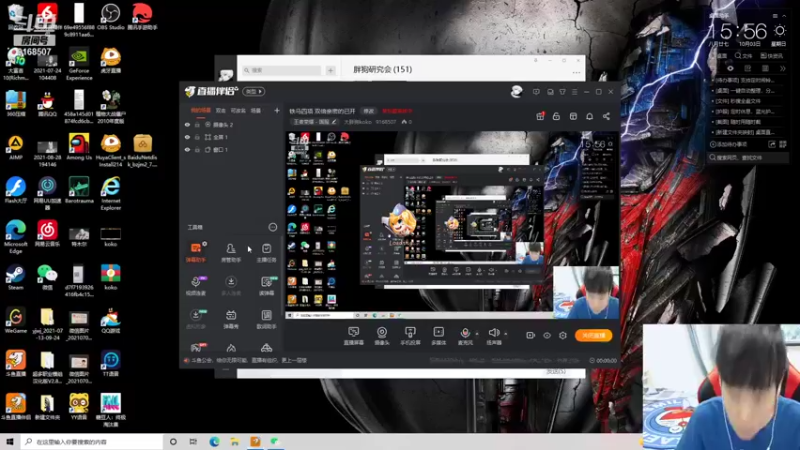Share the stream with the share icon
Viewport: 800px width, 450px height.
606,116
